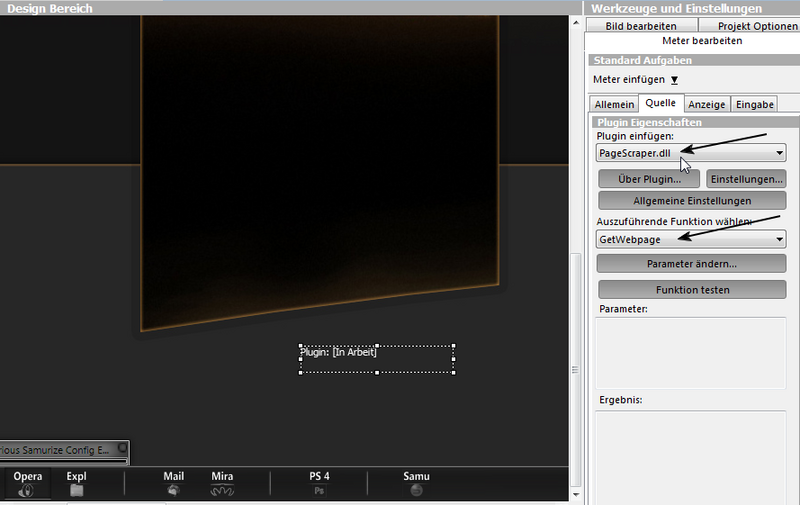
Task: Open the Auszuführende Funktion dropdown
Action: 691,239
